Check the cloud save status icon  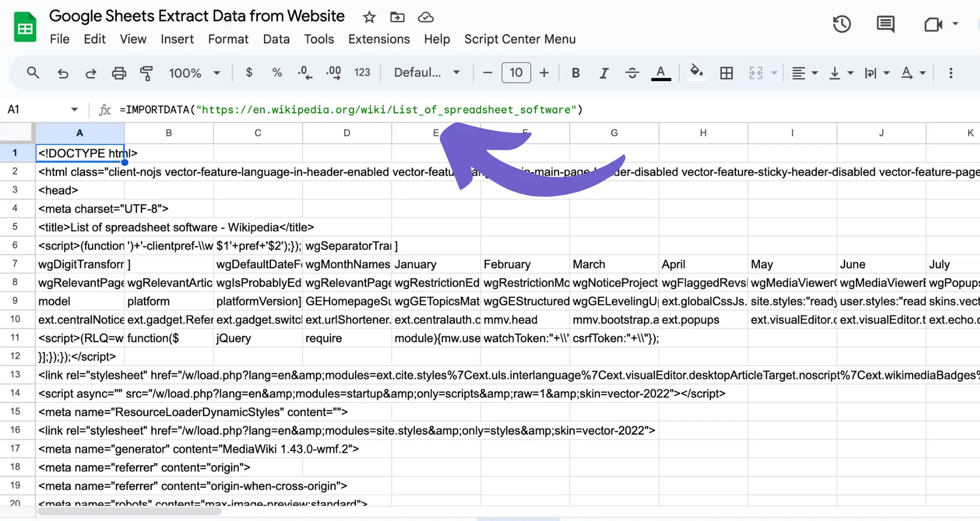pyautogui.click(x=426, y=17)
